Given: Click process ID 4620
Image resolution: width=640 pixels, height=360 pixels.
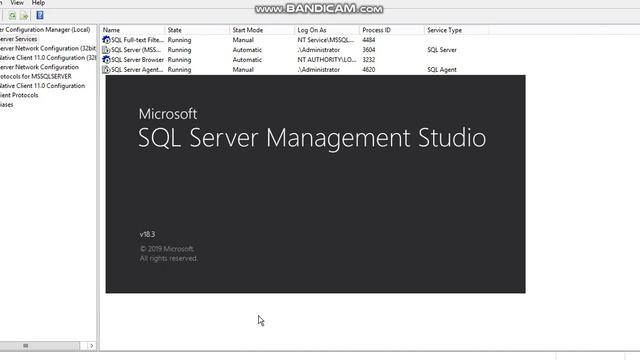Looking at the screenshot, I should coord(369,69).
